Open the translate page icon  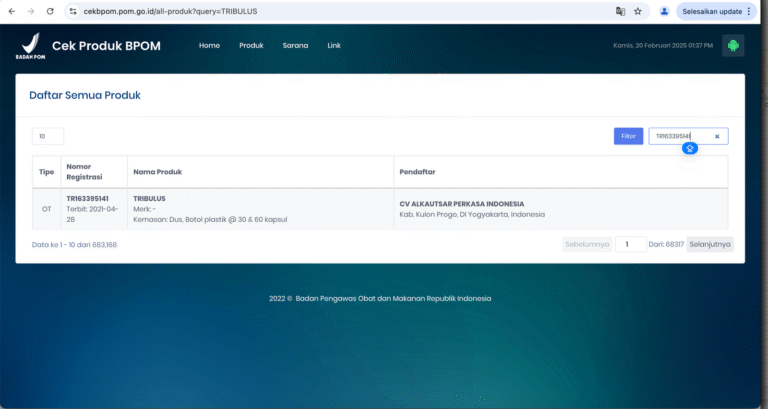coord(620,11)
